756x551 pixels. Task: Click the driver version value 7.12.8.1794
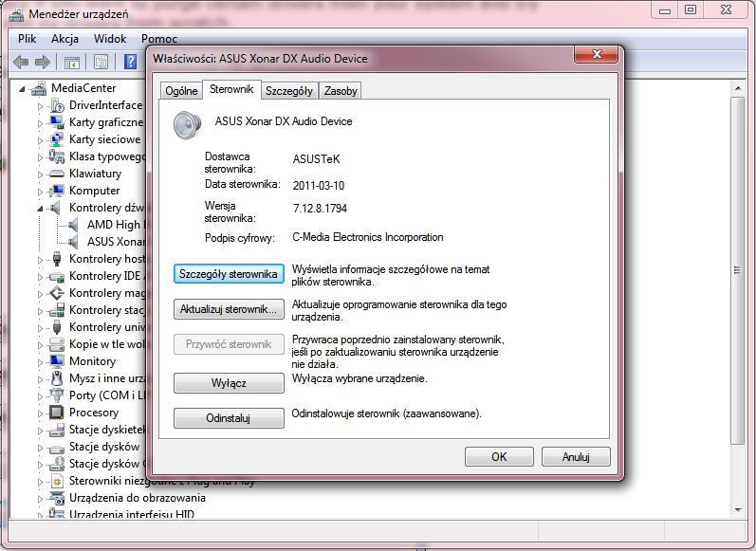click(x=320, y=209)
